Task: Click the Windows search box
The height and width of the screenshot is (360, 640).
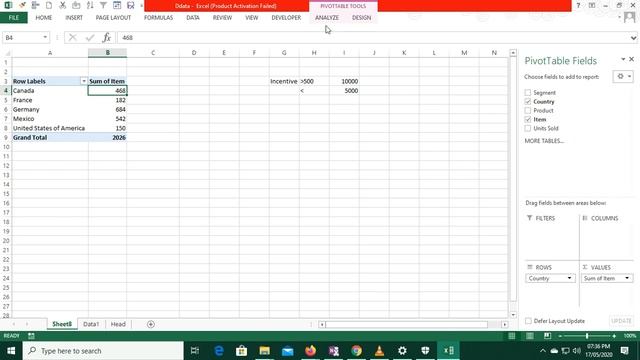Action: [x=103, y=351]
